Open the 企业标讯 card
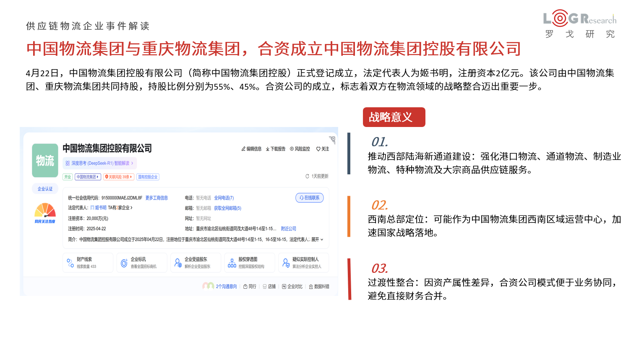The width and height of the screenshot is (644, 360). 142,263
